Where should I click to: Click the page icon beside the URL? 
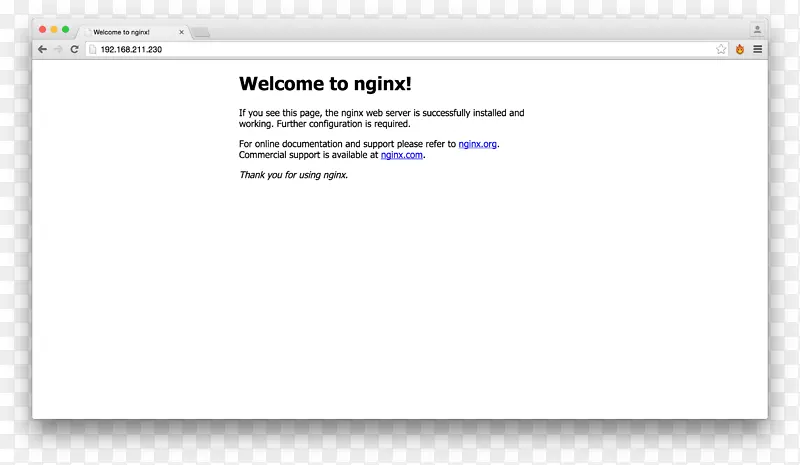[x=92, y=50]
